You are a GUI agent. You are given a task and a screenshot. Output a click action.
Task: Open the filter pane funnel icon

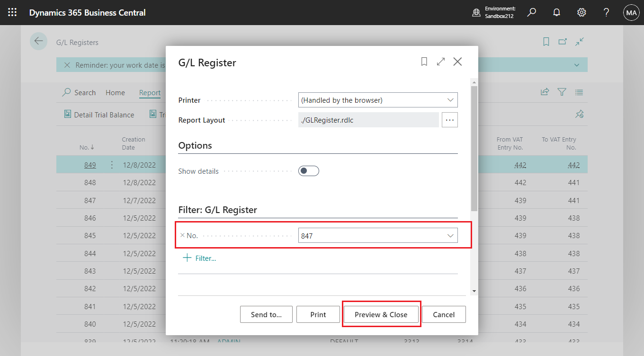[x=562, y=92]
